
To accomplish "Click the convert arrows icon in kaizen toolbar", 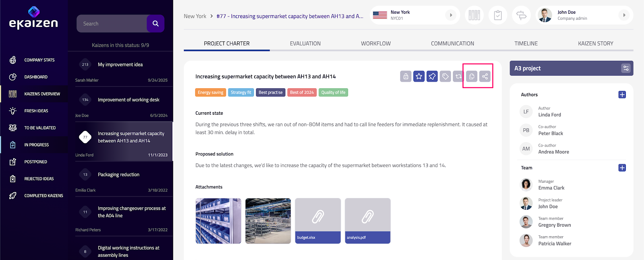I will (x=458, y=76).
